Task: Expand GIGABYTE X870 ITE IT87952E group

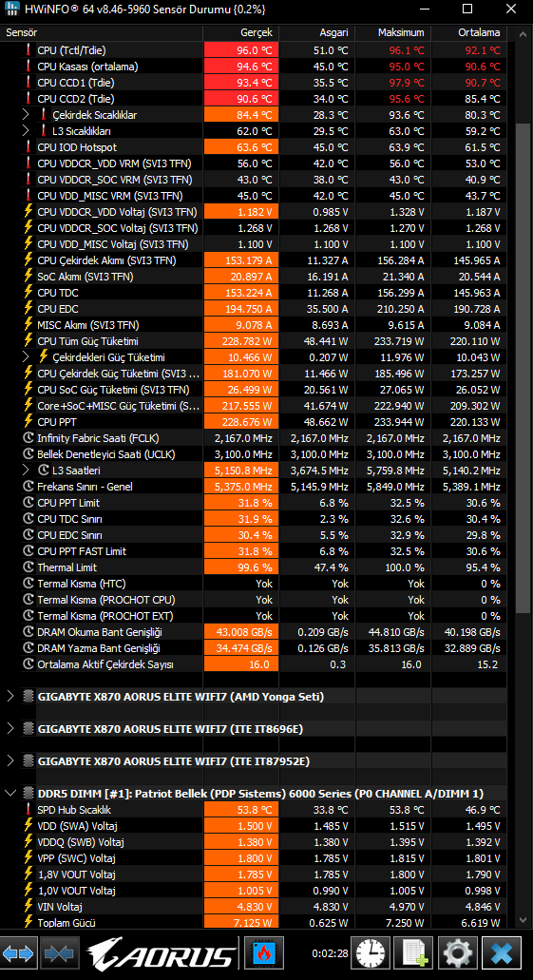Action: point(10,761)
